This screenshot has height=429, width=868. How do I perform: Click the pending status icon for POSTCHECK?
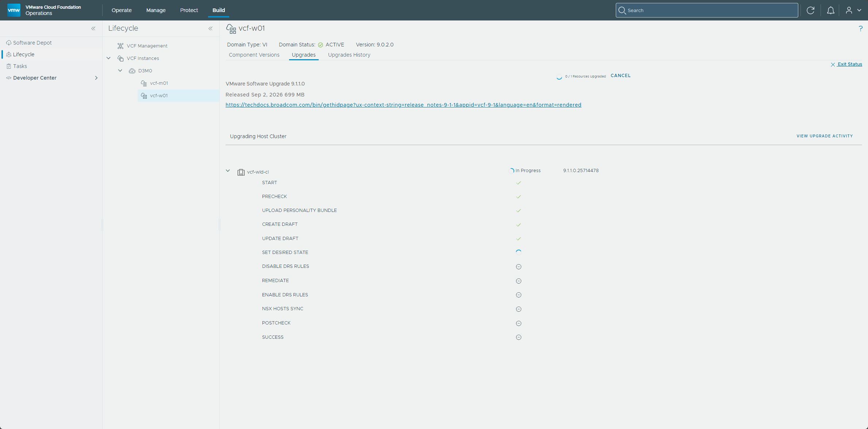coord(519,323)
